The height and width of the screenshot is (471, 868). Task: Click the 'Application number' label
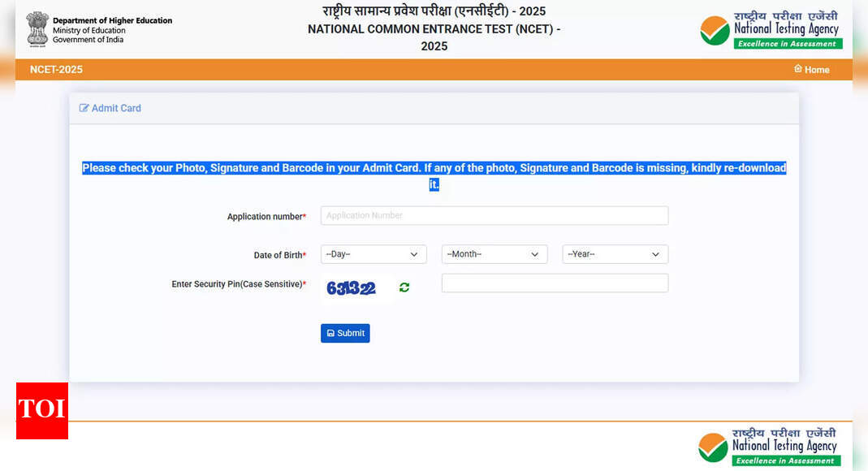(266, 216)
